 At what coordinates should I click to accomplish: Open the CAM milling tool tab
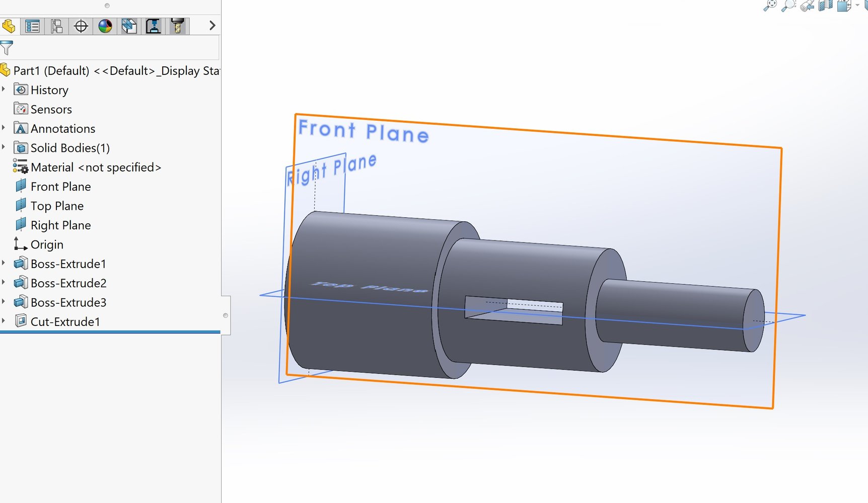pos(177,26)
